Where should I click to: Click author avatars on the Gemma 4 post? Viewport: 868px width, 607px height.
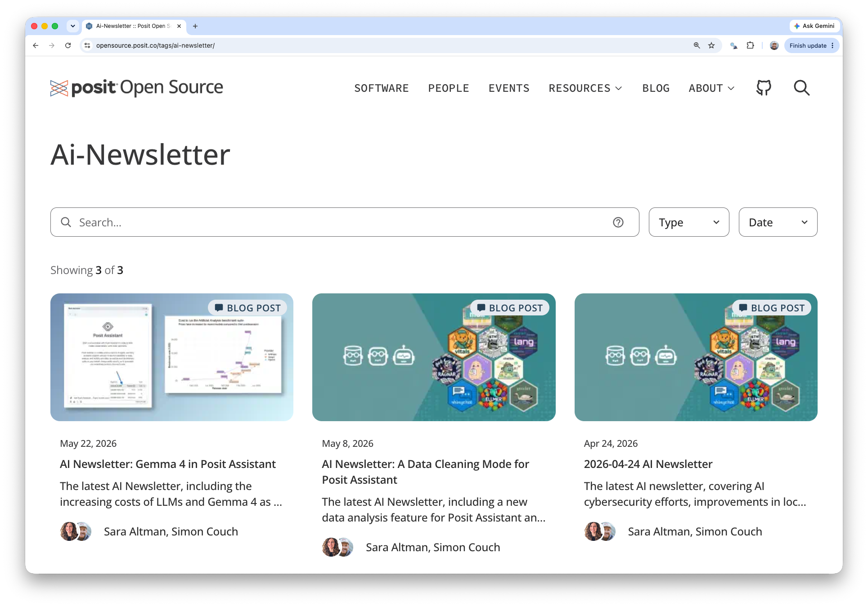pos(76,531)
